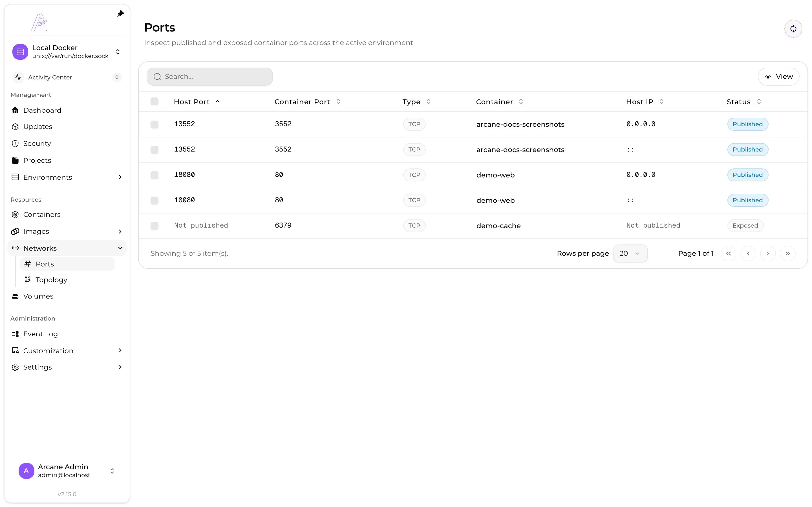Open Security via the shield icon
Screen dimensions: 812x507
15,144
